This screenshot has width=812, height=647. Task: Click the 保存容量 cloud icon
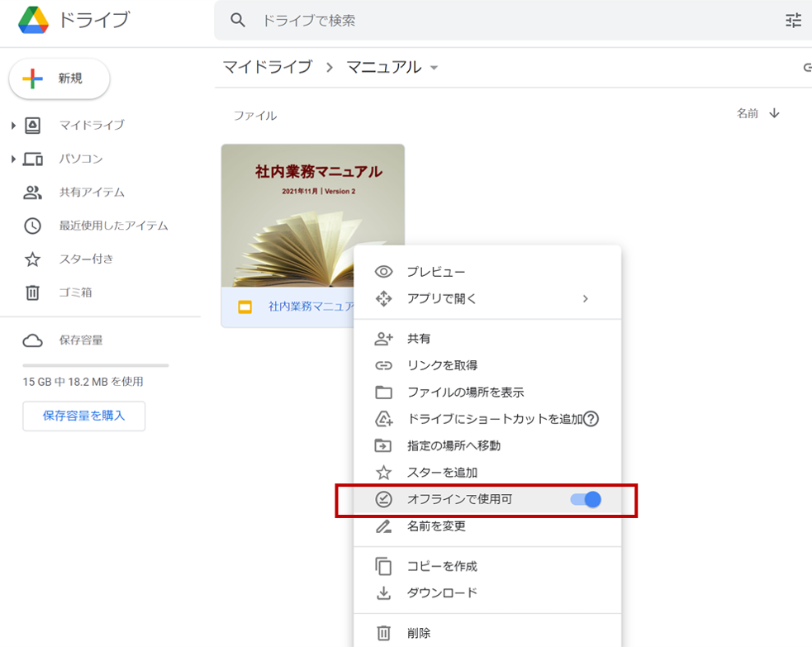pos(32,340)
